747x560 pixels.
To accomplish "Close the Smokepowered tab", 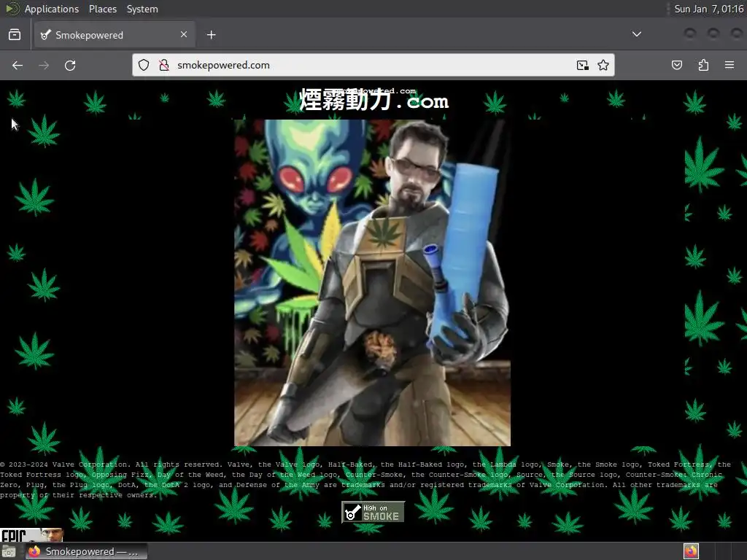I will pyautogui.click(x=184, y=34).
